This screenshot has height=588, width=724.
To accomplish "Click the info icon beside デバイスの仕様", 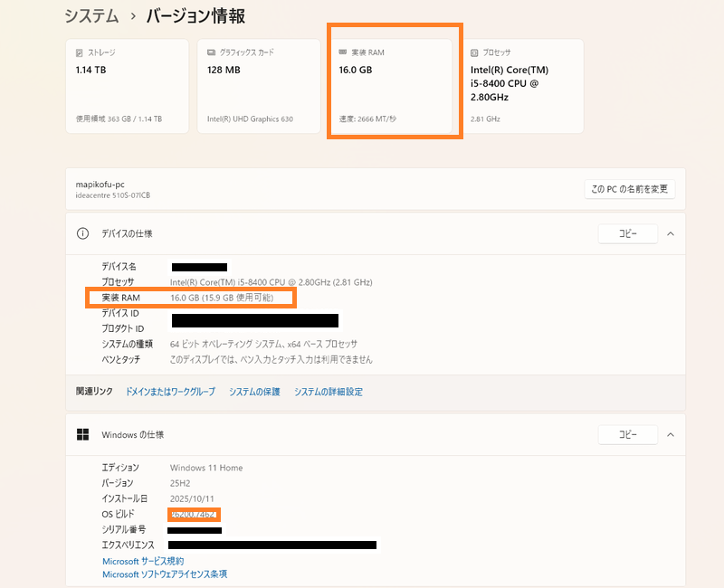I will 81,233.
